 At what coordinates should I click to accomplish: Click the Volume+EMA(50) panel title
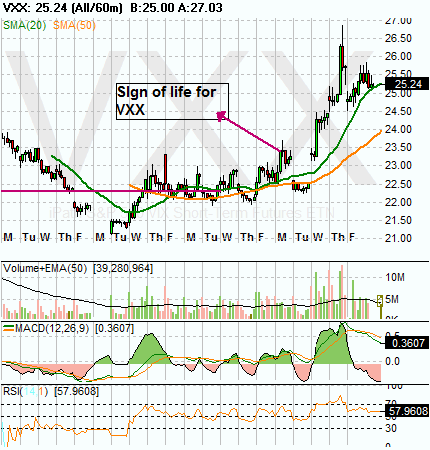pos(45,268)
